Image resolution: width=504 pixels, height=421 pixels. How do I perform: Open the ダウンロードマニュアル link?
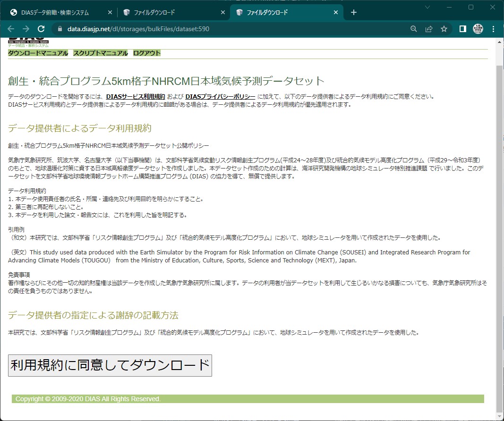click(38, 53)
